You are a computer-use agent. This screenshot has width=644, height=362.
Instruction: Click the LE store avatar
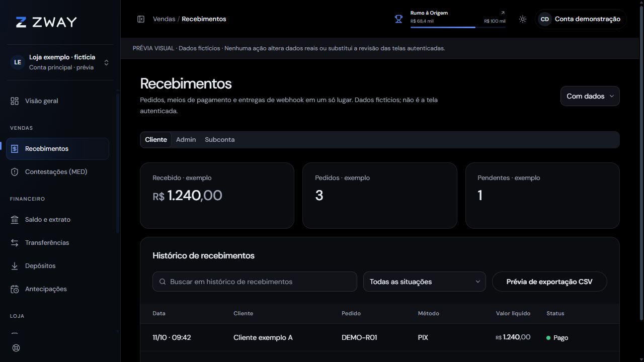(18, 62)
